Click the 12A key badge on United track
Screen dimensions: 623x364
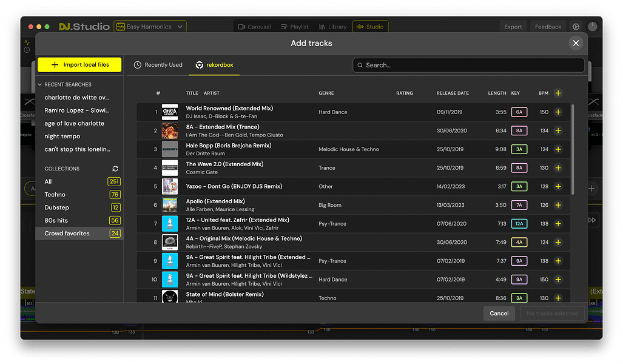pyautogui.click(x=519, y=224)
